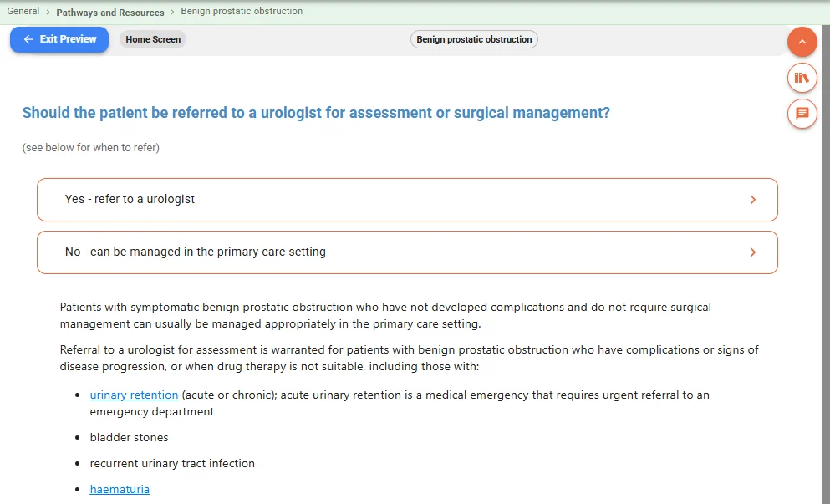This screenshot has height=504, width=830.
Task: Open the comment feedback icon button
Action: coord(802,114)
